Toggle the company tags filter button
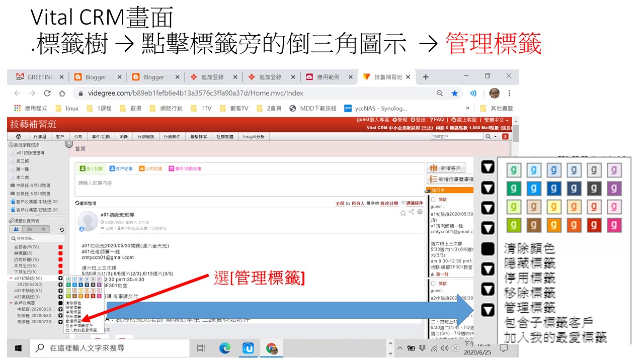The height and width of the screenshot is (362, 644). [x=29, y=229]
